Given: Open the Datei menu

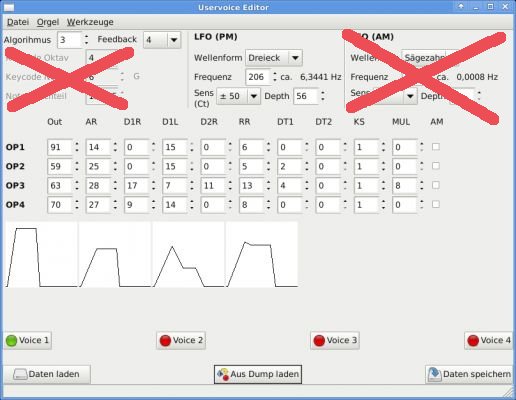Looking at the screenshot, I should [18, 22].
